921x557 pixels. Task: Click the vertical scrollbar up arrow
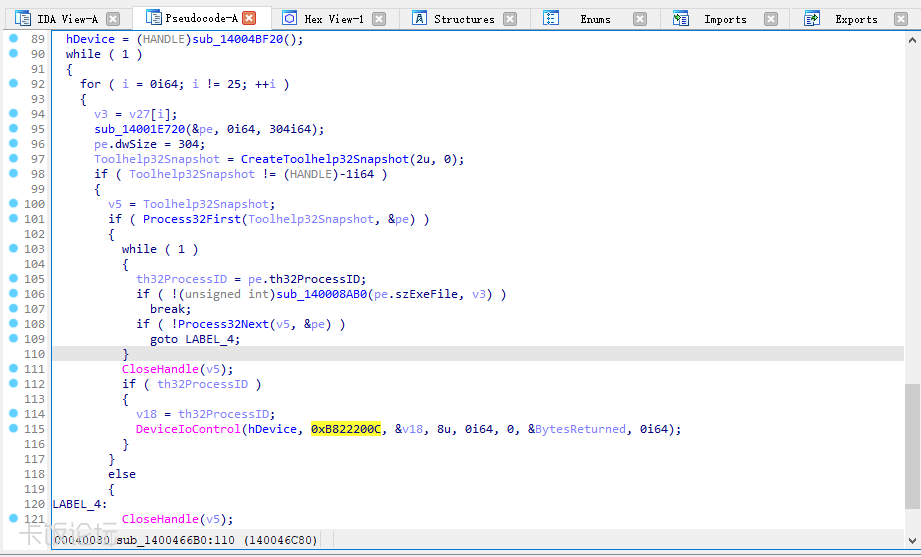click(912, 39)
